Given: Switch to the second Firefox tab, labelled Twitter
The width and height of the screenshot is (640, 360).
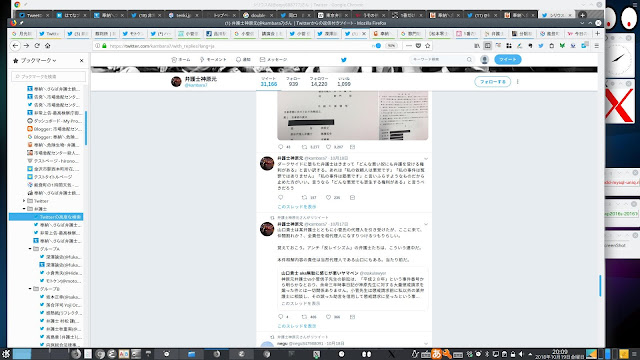Looking at the screenshot, I should [x=49, y=33].
